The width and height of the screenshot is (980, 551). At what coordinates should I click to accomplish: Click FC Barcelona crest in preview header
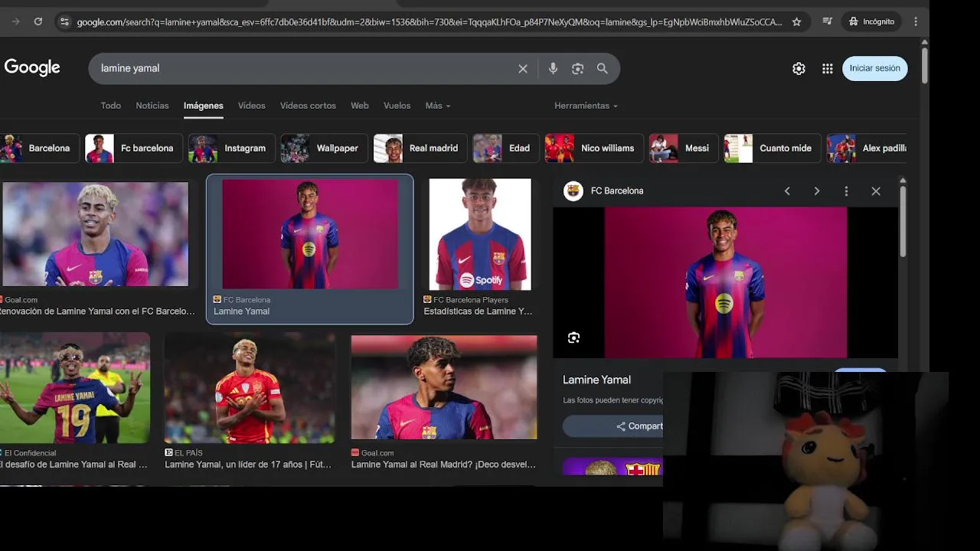click(573, 191)
